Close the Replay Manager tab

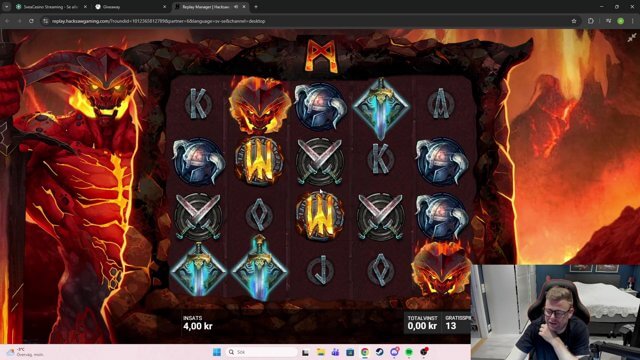244,7
